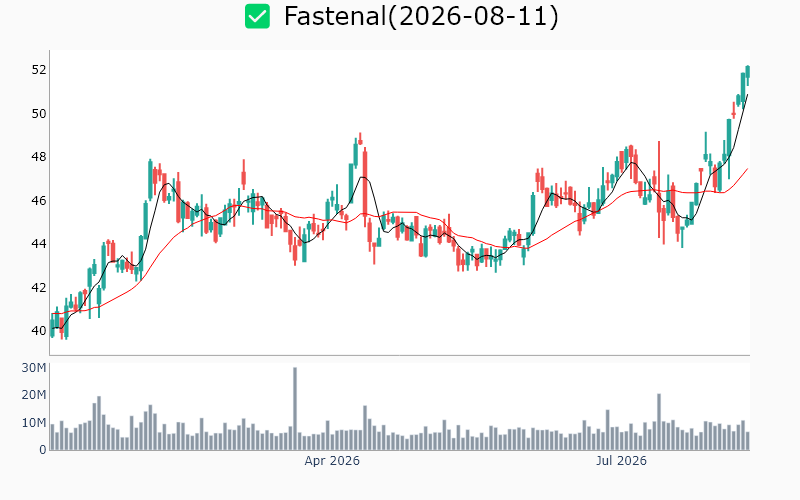
Task: Click the long-wick red candle in mid-July
Action: tap(659, 190)
